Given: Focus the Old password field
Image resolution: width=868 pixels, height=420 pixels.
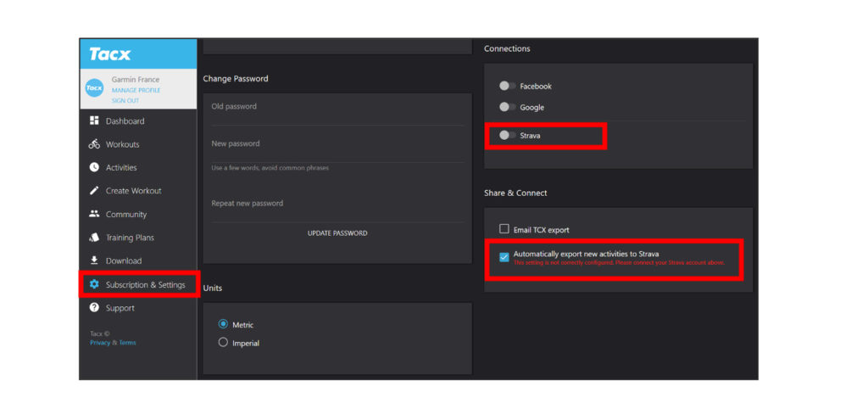Looking at the screenshot, I should pyautogui.click(x=337, y=109).
